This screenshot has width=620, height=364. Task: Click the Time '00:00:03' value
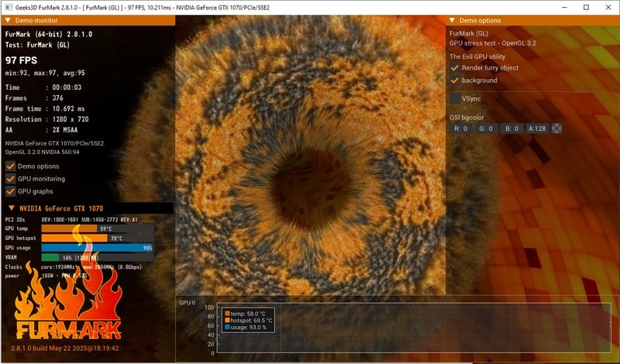pyautogui.click(x=67, y=88)
